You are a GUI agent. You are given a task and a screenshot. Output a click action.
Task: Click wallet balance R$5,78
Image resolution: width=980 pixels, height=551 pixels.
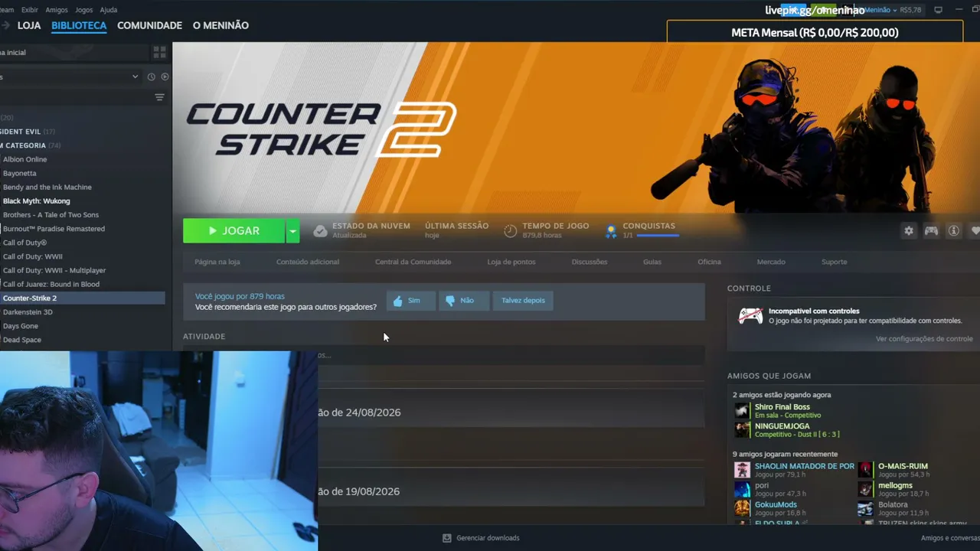click(x=911, y=10)
